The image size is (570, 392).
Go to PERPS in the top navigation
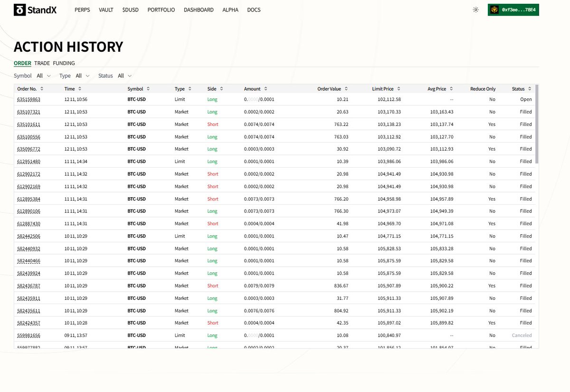(x=82, y=10)
